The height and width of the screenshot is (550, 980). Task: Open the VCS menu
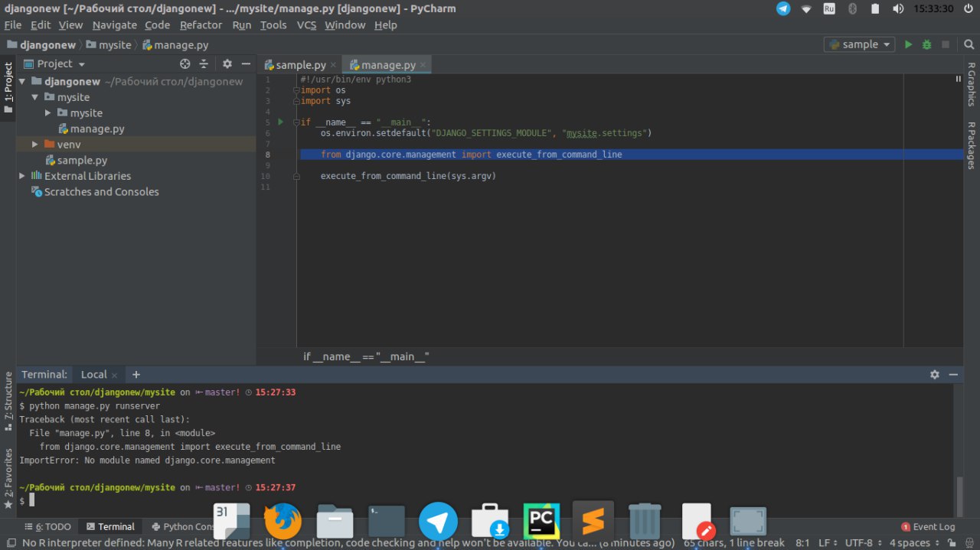306,24
